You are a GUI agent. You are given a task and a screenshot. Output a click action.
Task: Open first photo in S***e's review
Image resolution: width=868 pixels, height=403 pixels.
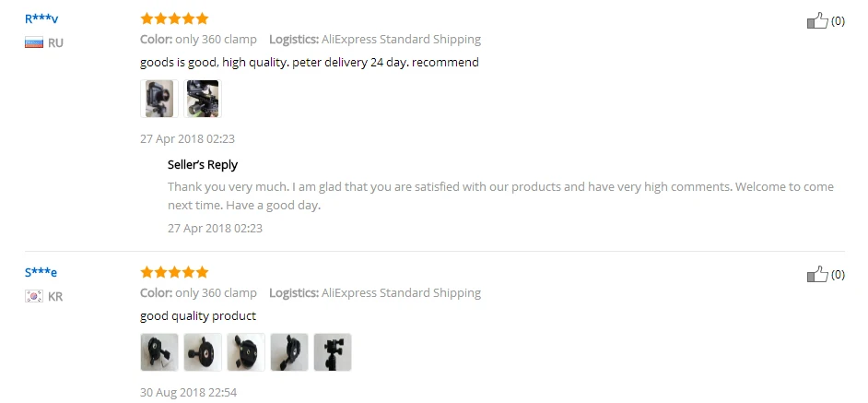coord(159,352)
